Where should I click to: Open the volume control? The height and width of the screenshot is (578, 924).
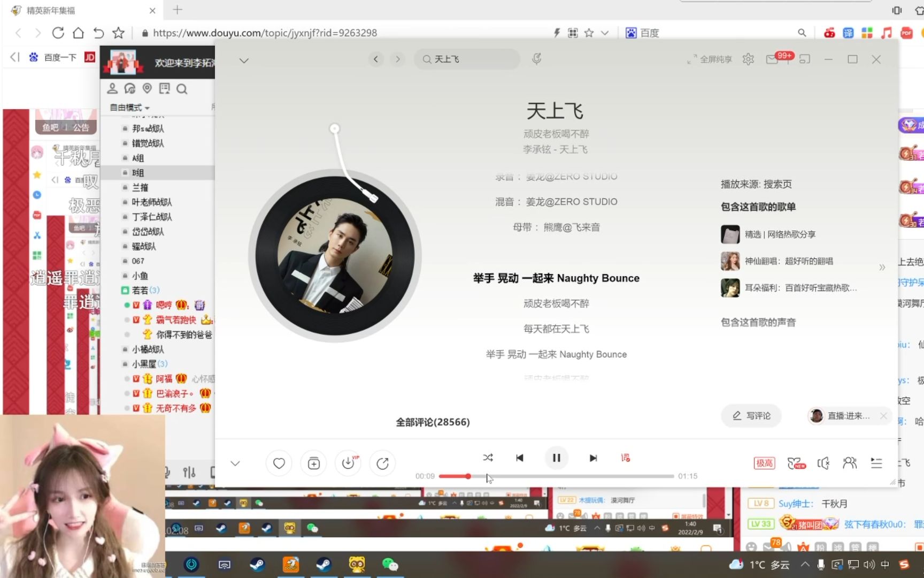pos(823,463)
